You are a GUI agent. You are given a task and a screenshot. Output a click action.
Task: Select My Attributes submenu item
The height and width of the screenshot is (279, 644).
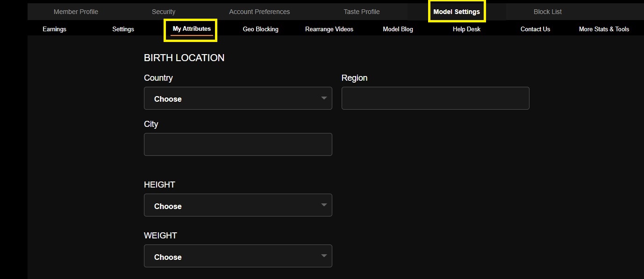point(192,29)
